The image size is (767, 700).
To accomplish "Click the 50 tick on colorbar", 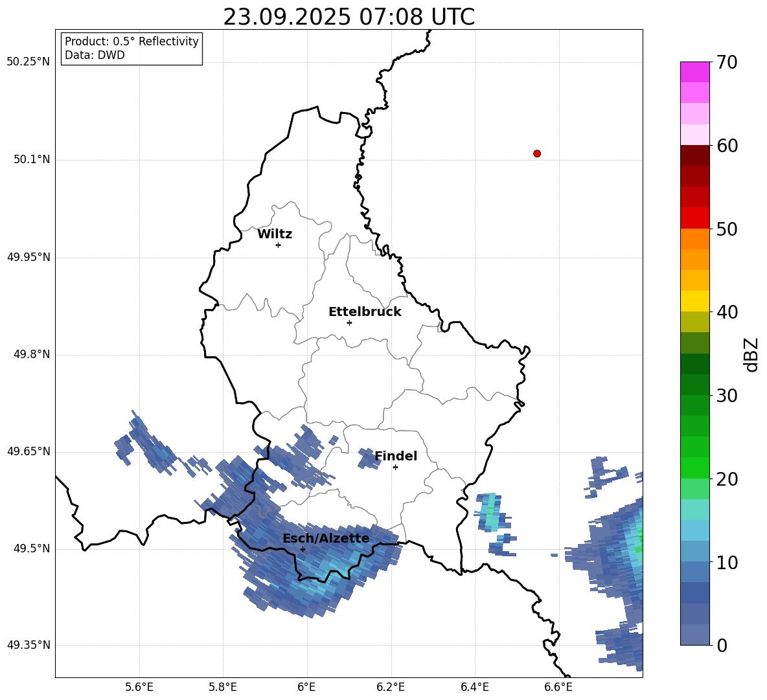I will (727, 229).
